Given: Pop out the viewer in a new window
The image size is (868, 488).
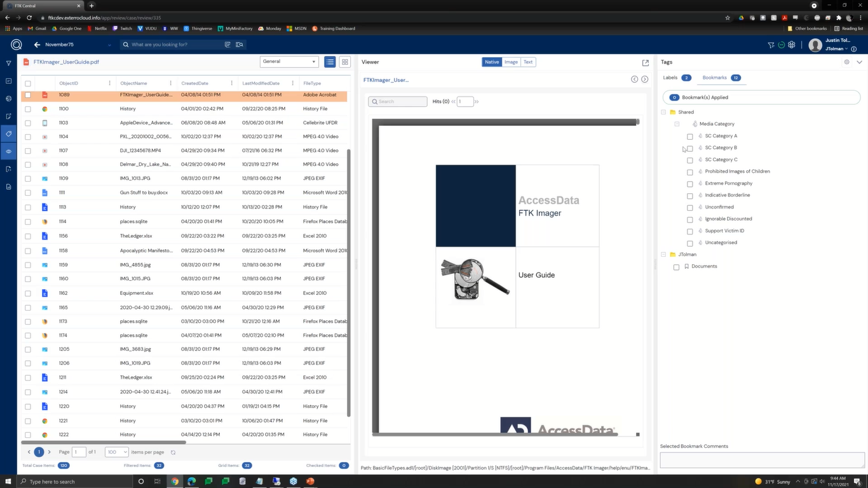Looking at the screenshot, I should 646,62.
